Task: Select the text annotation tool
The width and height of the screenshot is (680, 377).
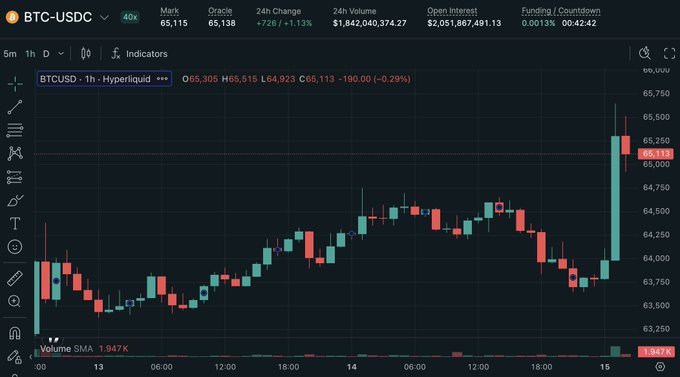Action: click(x=15, y=223)
